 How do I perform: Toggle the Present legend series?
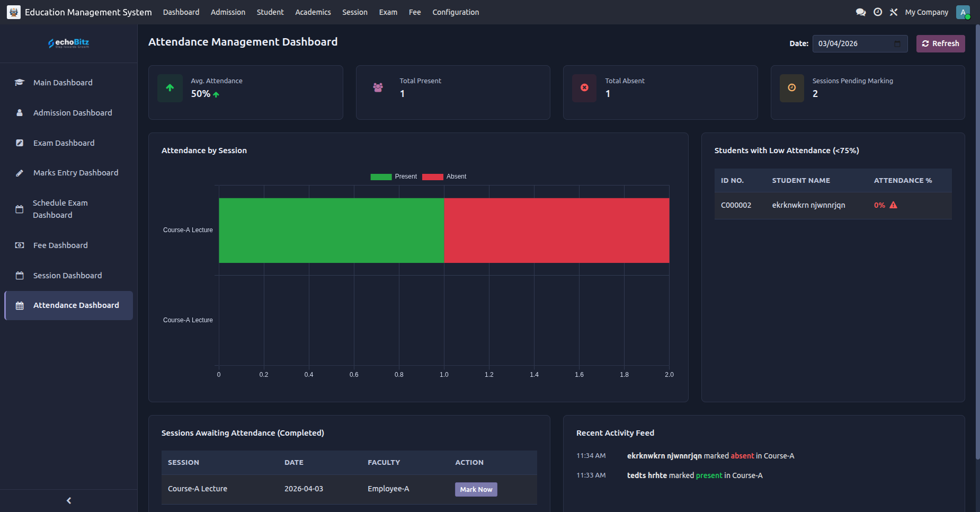point(394,176)
